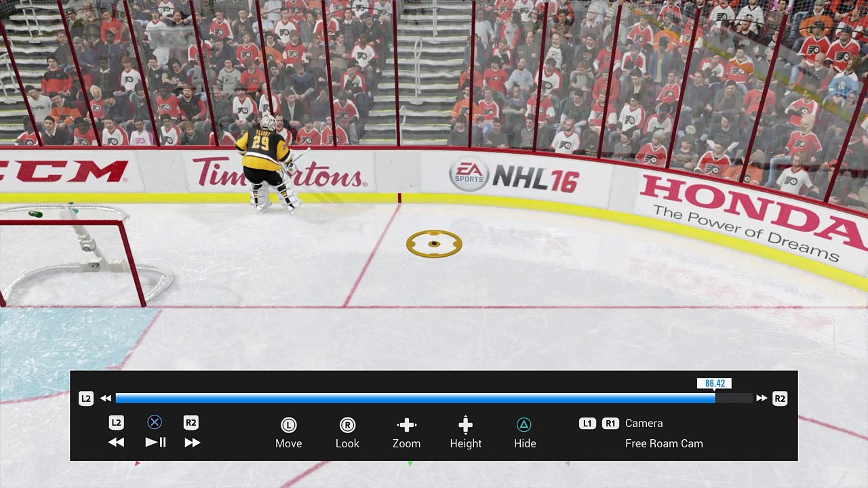Image resolution: width=868 pixels, height=488 pixels.
Task: Click the rewind arrows next to the timeline bar
Action: (x=106, y=399)
